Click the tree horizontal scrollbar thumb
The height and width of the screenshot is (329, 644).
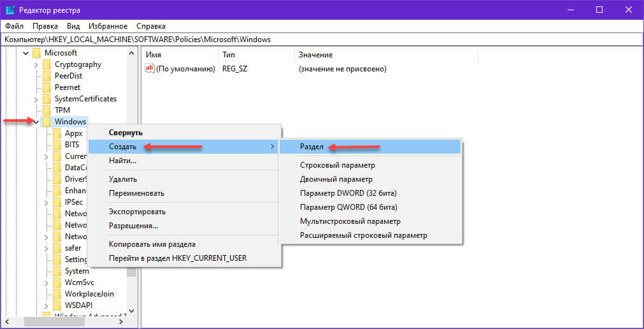click(54, 321)
